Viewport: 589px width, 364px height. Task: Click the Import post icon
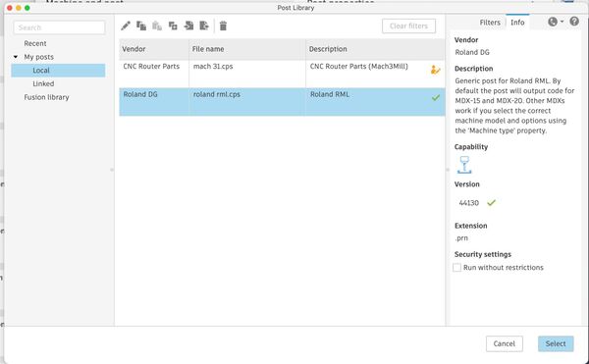pos(188,26)
